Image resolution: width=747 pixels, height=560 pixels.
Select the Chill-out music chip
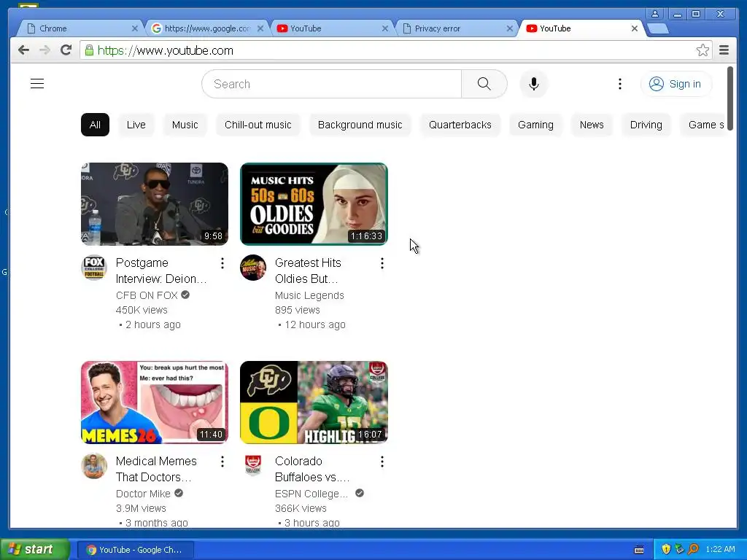coord(258,125)
